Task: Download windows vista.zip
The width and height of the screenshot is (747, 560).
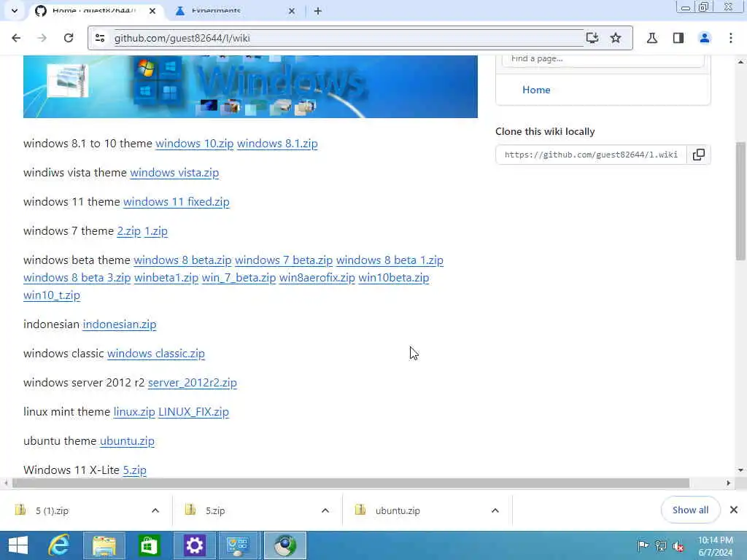Action: coord(174,173)
